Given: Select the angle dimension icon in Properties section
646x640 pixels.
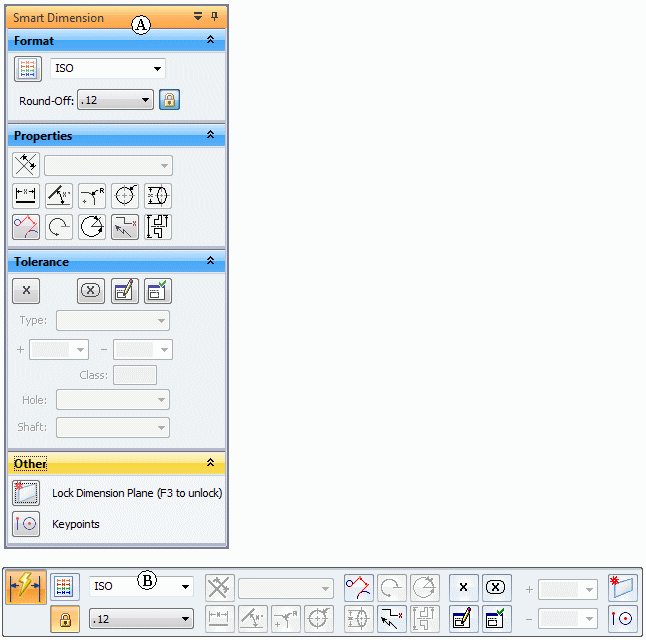Looking at the screenshot, I should pos(59,196).
